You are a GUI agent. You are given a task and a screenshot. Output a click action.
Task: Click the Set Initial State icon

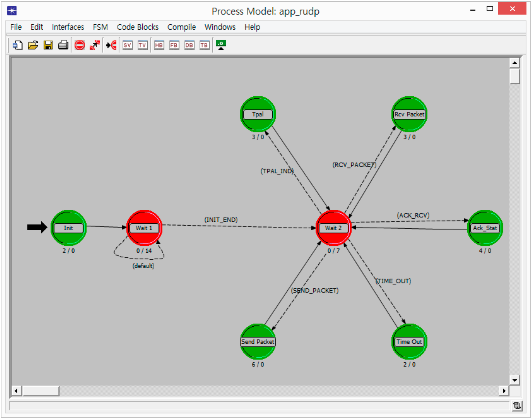pos(111,45)
